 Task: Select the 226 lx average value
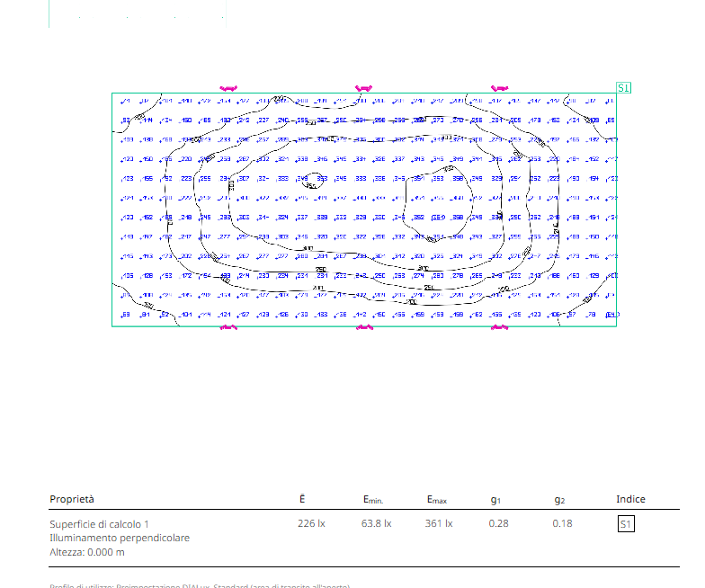coord(311,523)
